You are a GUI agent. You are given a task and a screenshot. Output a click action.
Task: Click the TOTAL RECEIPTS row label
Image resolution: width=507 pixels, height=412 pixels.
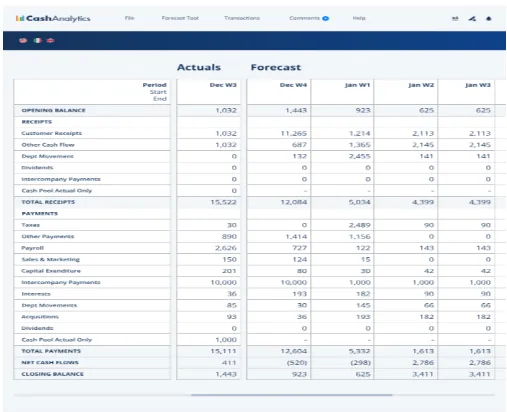point(48,202)
